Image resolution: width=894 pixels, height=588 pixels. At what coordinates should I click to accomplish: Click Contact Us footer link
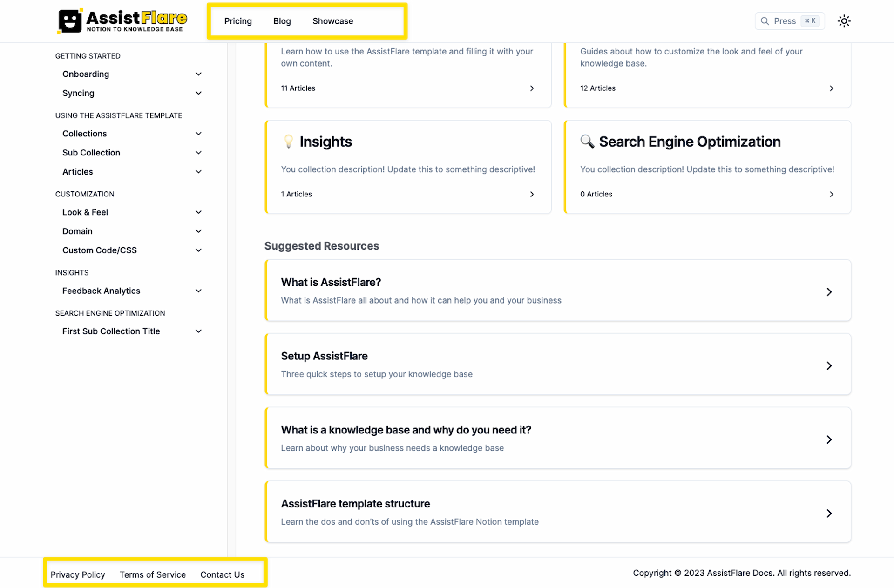click(x=222, y=574)
